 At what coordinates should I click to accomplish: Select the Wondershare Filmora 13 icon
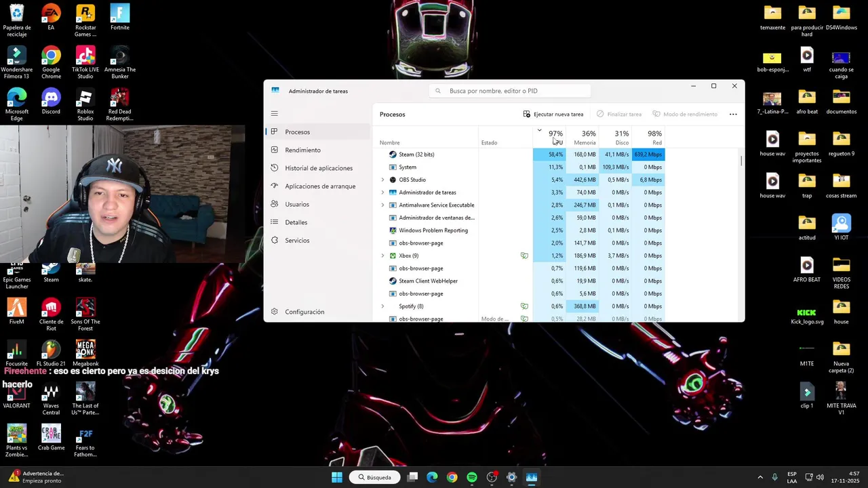pos(16,62)
